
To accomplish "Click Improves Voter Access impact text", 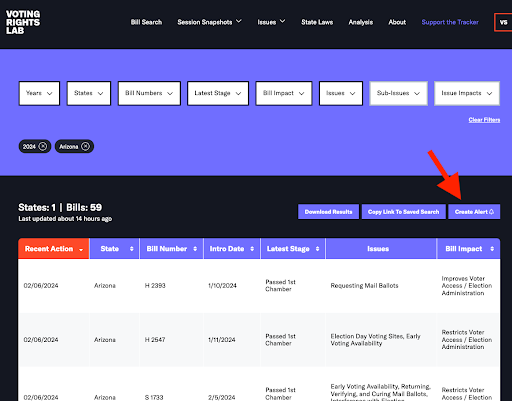I will click(x=467, y=286).
